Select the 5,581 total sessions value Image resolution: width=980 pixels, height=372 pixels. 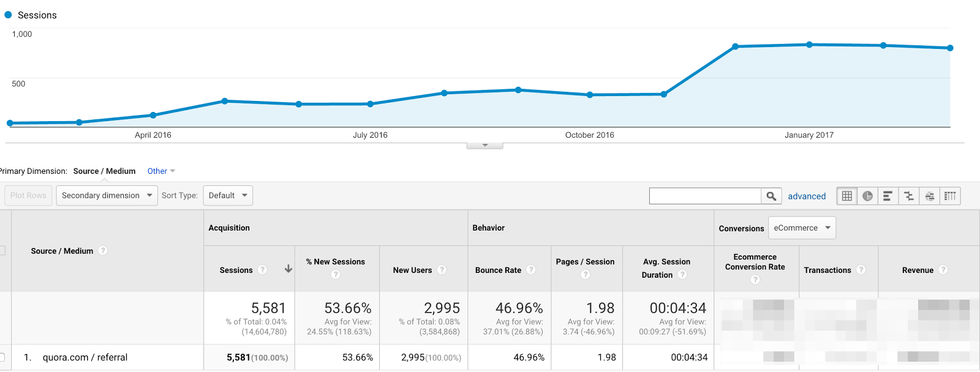[x=268, y=308]
